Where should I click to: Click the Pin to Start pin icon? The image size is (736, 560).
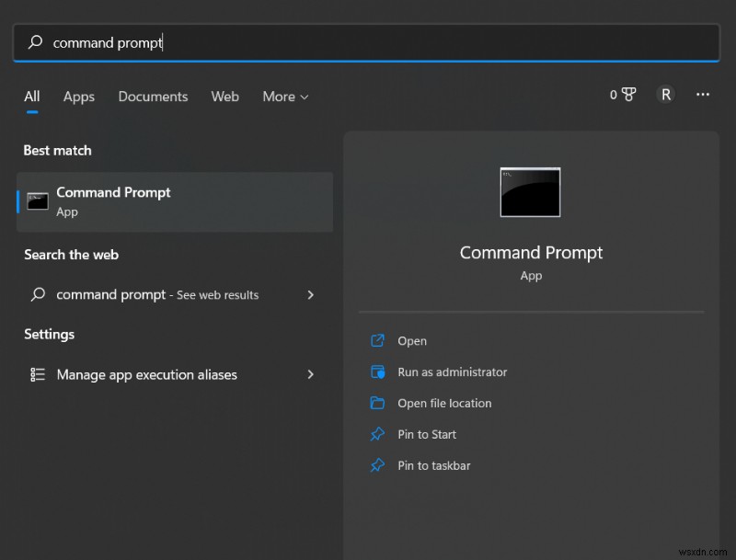tap(377, 434)
